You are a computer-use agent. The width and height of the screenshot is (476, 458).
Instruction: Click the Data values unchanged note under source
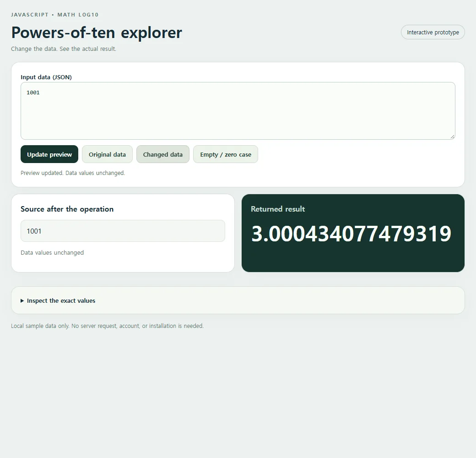pyautogui.click(x=52, y=252)
